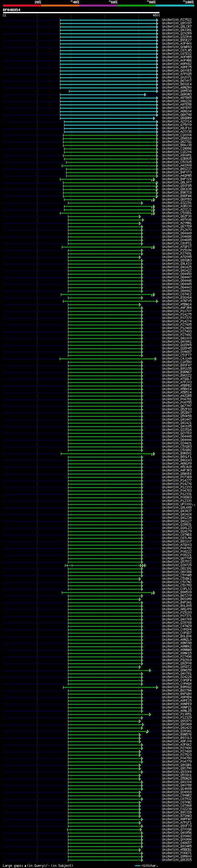Select the UniRef100_P09755 label
Screen dimensions: 197x868
[176, 403]
